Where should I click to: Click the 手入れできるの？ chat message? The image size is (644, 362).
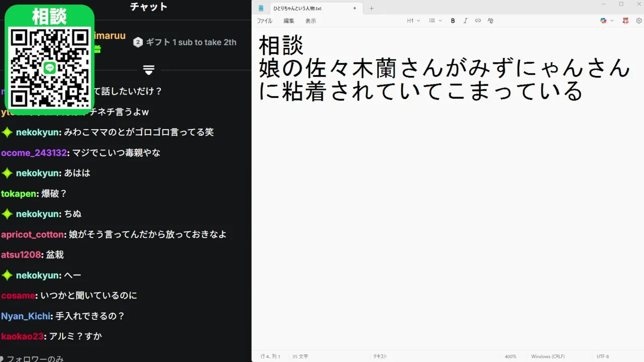pos(90,316)
